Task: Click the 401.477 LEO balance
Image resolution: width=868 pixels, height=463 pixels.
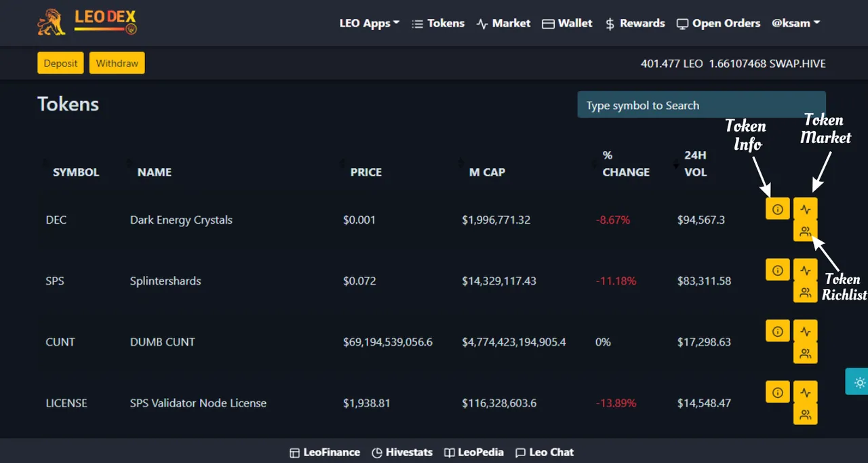Action: pos(672,64)
